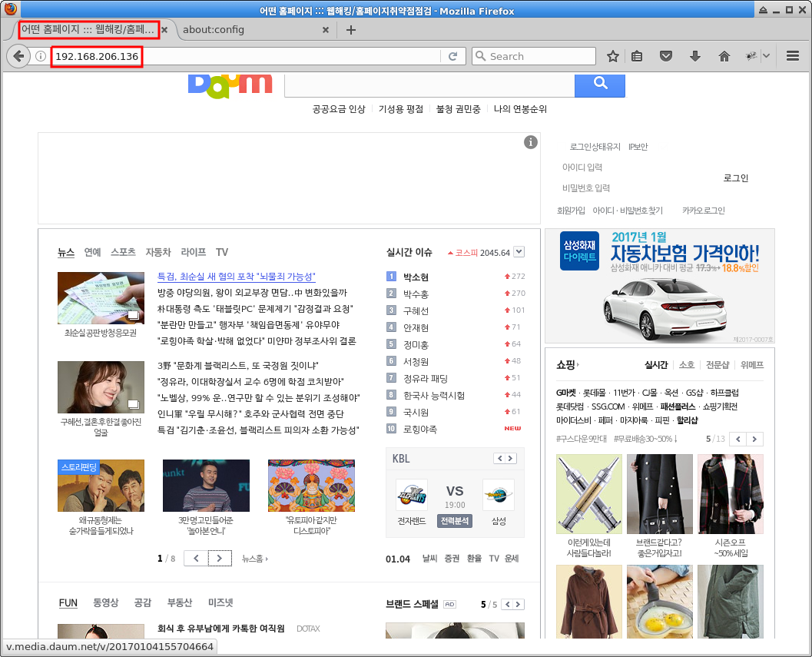812x657 pixels.
Task: Click the developer extension icon in toolbar
Action: 751,56
